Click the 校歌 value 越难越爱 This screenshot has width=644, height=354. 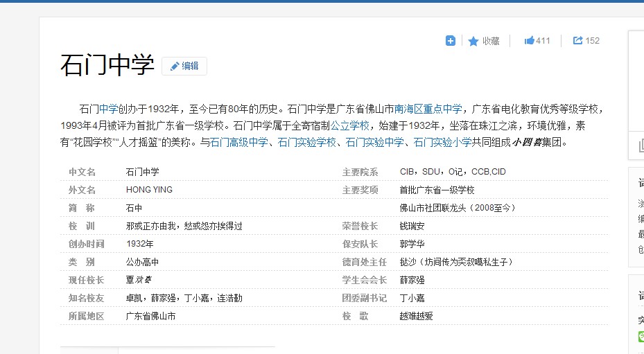pyautogui.click(x=416, y=316)
